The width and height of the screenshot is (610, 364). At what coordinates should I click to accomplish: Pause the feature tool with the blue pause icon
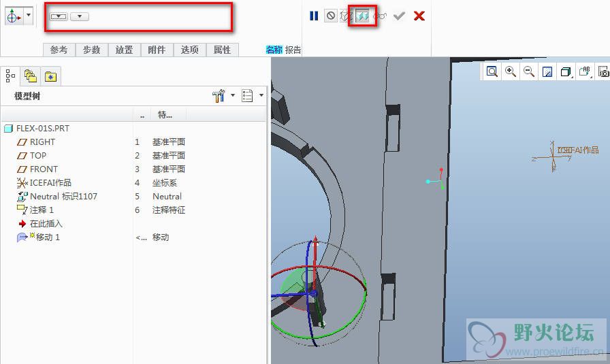click(314, 16)
